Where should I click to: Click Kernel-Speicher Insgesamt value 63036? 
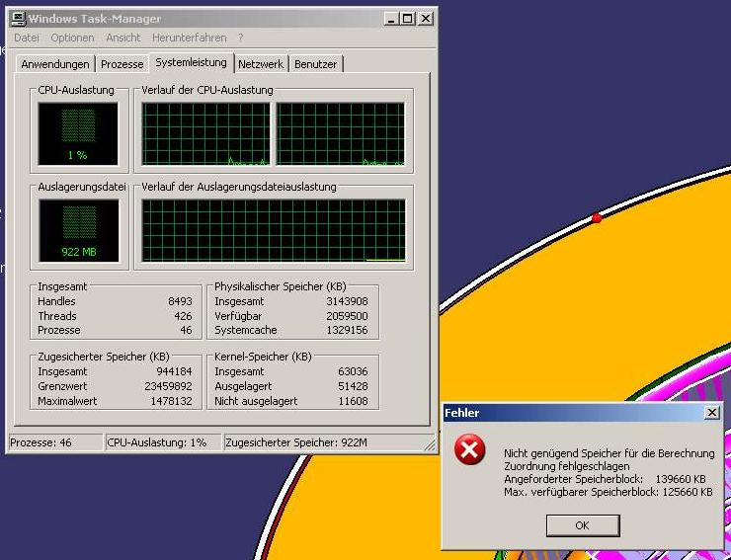(x=353, y=371)
